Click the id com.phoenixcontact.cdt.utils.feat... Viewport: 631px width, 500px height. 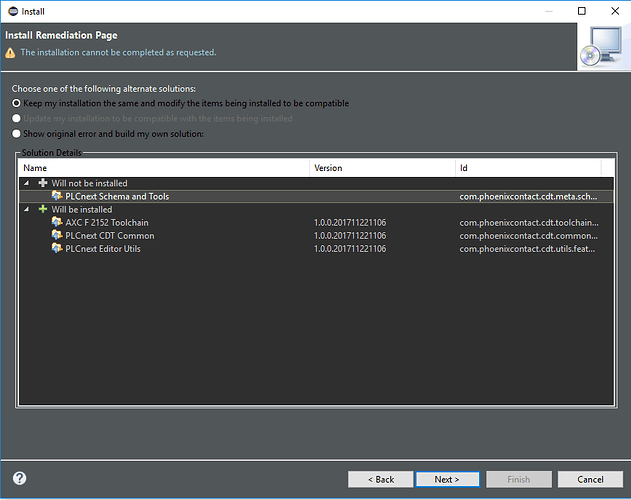coord(527,249)
